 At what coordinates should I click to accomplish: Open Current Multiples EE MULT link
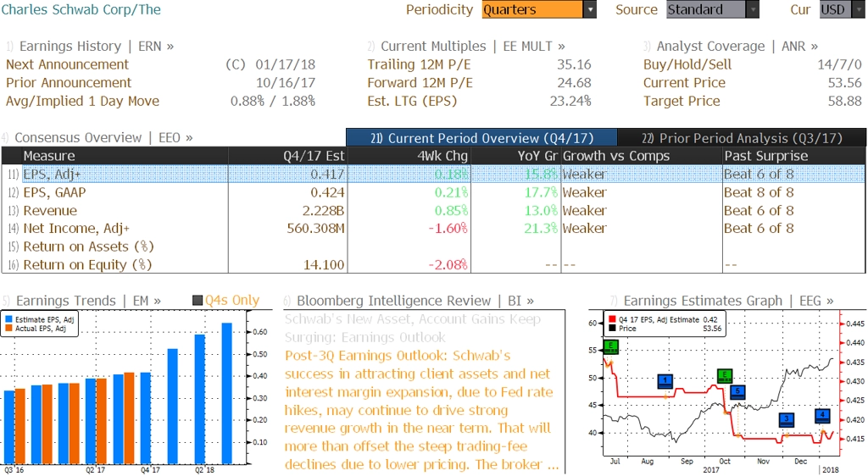coord(473,46)
